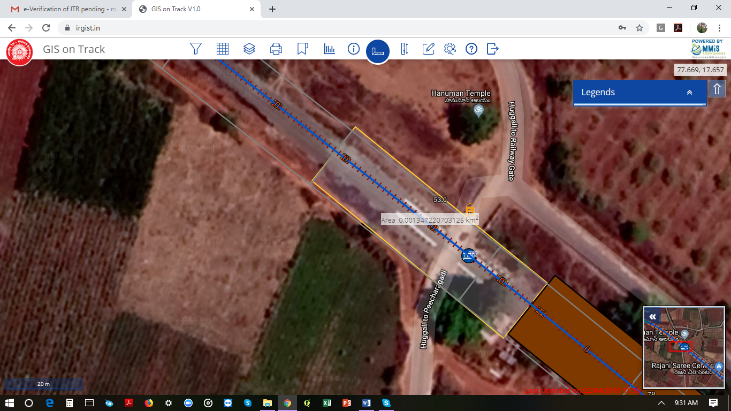Open the bookmarks tool
The width and height of the screenshot is (731, 411).
pos(303,49)
